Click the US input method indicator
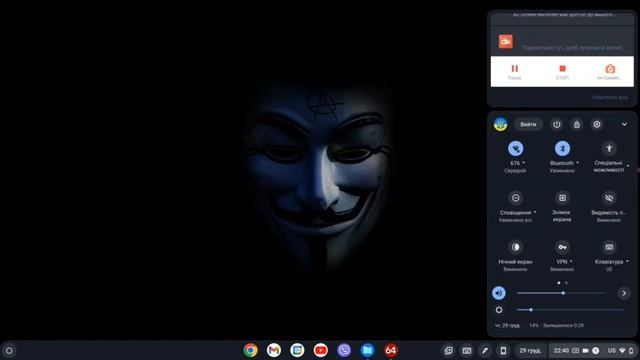The image size is (640, 360). pyautogui.click(x=611, y=351)
